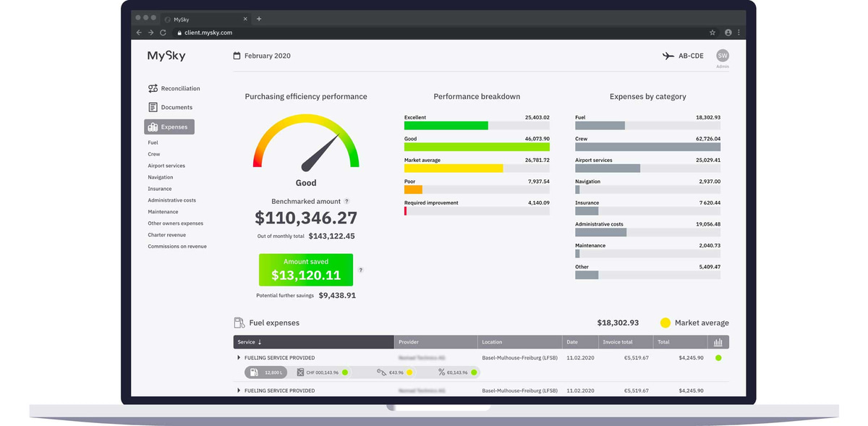The width and height of the screenshot is (868, 426).
Task: Open the bar chart icon in table header
Action: click(x=718, y=341)
